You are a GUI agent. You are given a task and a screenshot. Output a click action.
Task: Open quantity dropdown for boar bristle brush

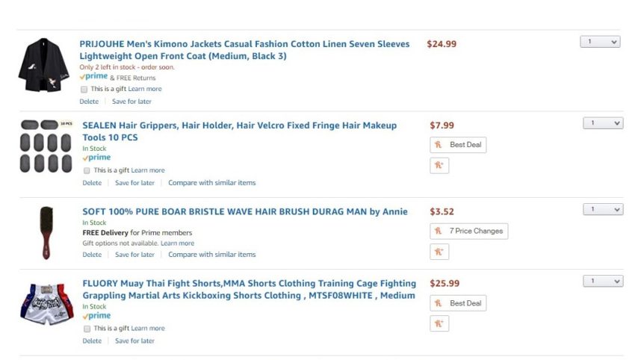click(x=603, y=209)
